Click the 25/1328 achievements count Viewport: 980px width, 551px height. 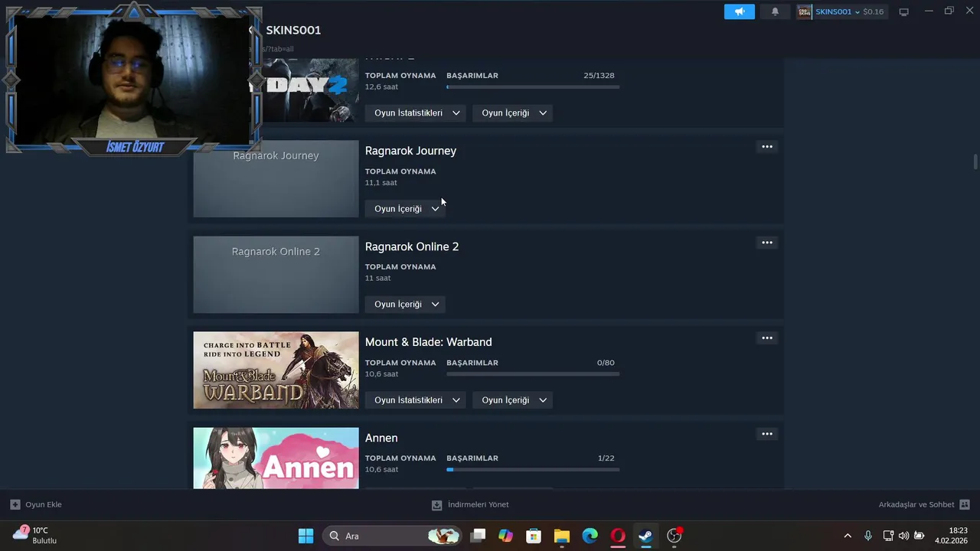(x=599, y=76)
